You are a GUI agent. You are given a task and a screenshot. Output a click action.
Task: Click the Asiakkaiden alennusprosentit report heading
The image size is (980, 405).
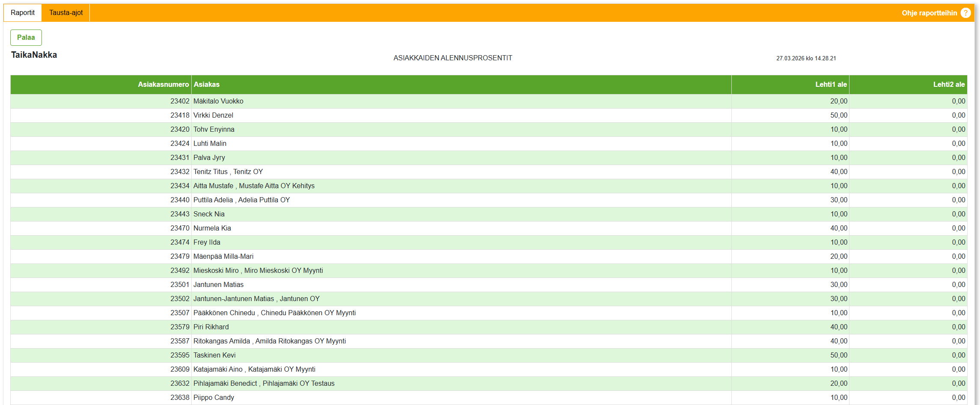452,58
